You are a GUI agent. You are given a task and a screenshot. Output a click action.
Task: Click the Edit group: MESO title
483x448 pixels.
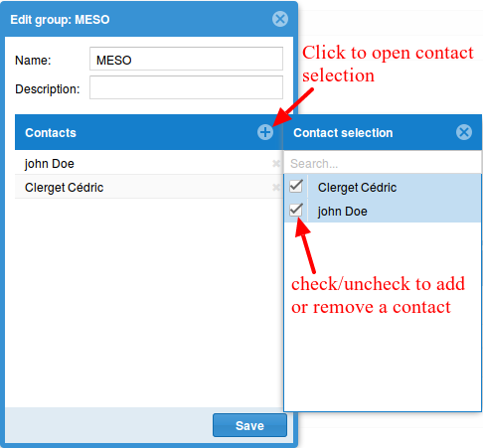60,20
